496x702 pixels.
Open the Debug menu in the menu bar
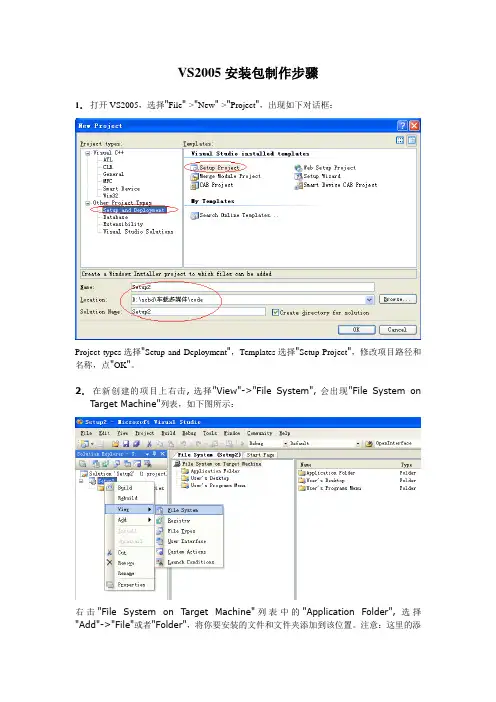(x=189, y=433)
